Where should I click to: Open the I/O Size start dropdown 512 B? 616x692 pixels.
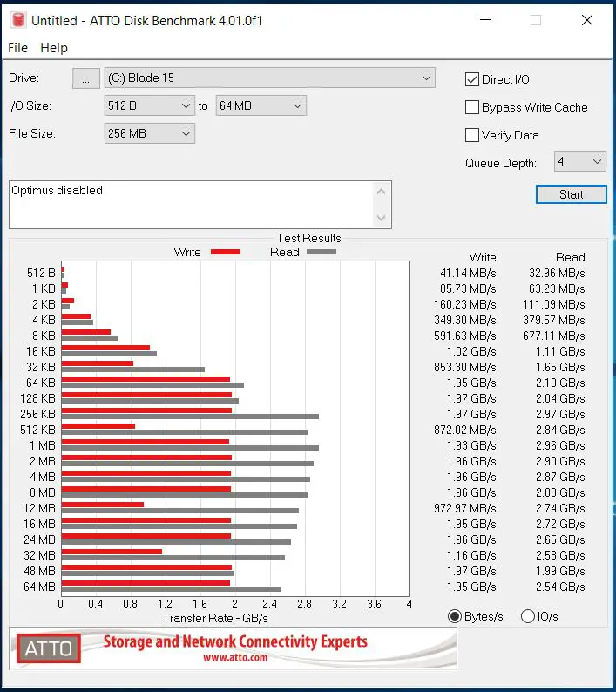point(149,106)
